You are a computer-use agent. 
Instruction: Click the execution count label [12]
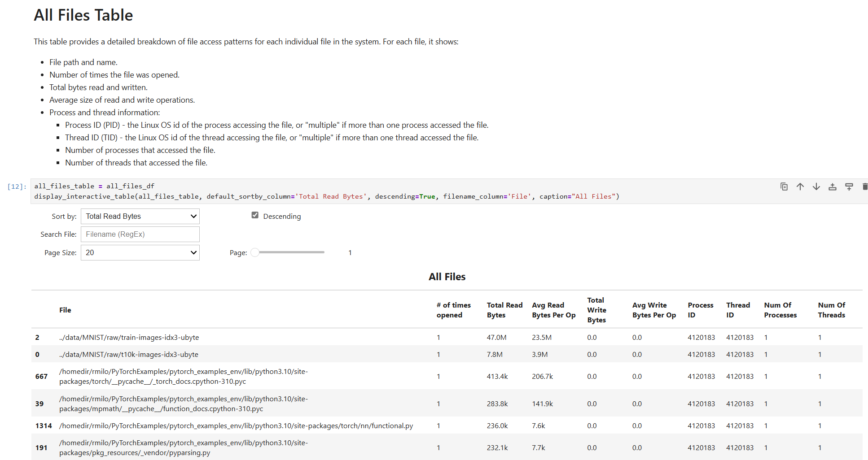coord(16,186)
